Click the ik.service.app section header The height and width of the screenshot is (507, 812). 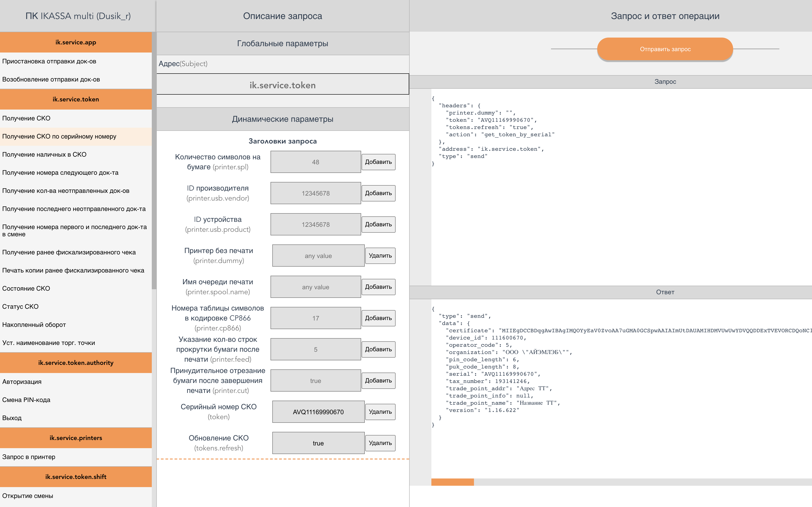coord(76,42)
